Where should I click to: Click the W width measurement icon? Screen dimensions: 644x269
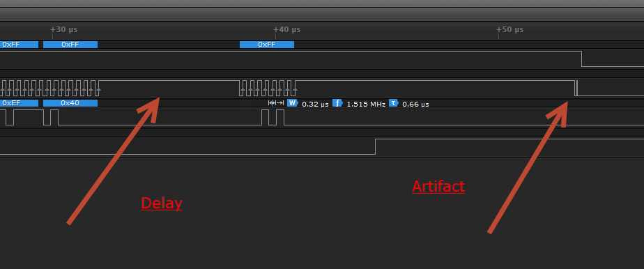point(293,102)
